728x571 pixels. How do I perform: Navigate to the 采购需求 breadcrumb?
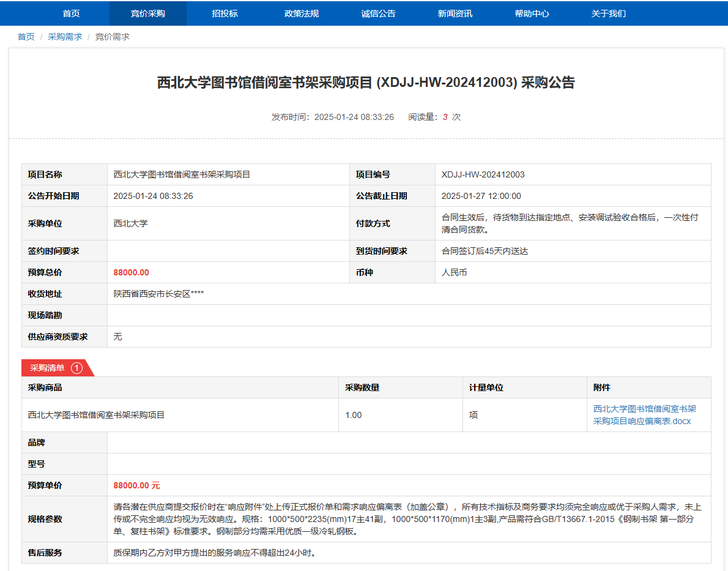(x=65, y=37)
